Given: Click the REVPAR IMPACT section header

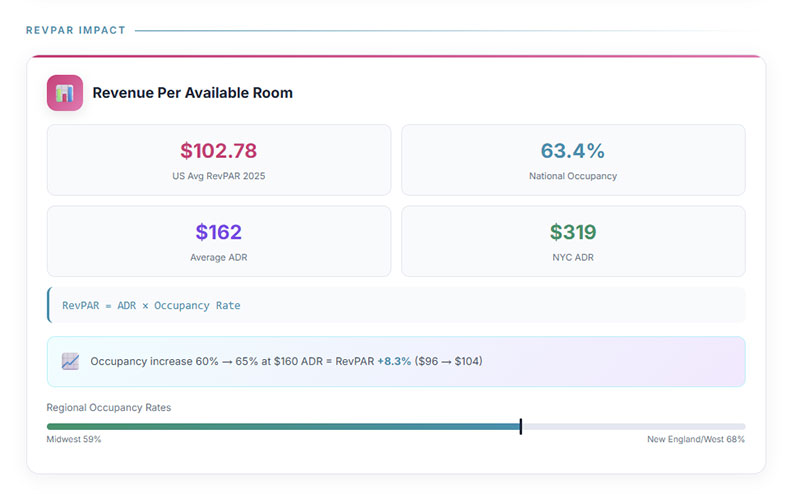Looking at the screenshot, I should (76, 30).
